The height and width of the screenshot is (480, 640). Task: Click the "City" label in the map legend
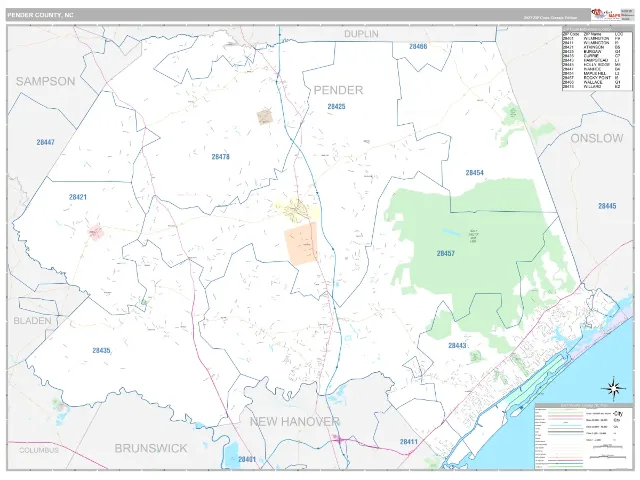point(618,414)
